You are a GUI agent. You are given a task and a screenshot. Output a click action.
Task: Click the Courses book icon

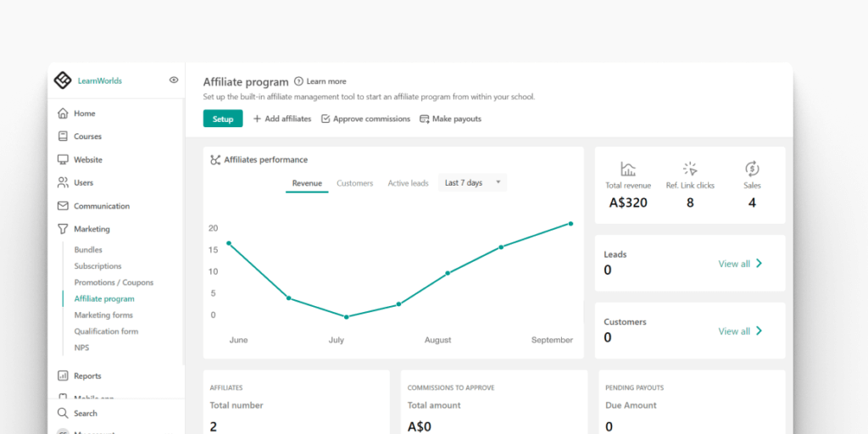pos(63,136)
